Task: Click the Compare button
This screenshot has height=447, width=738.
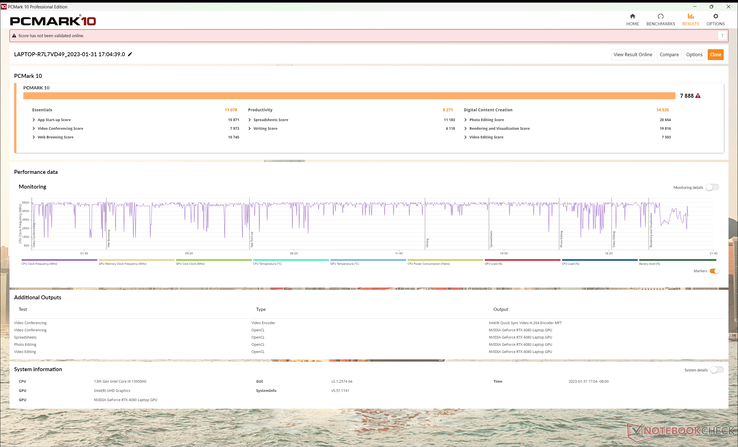Action: tap(669, 55)
